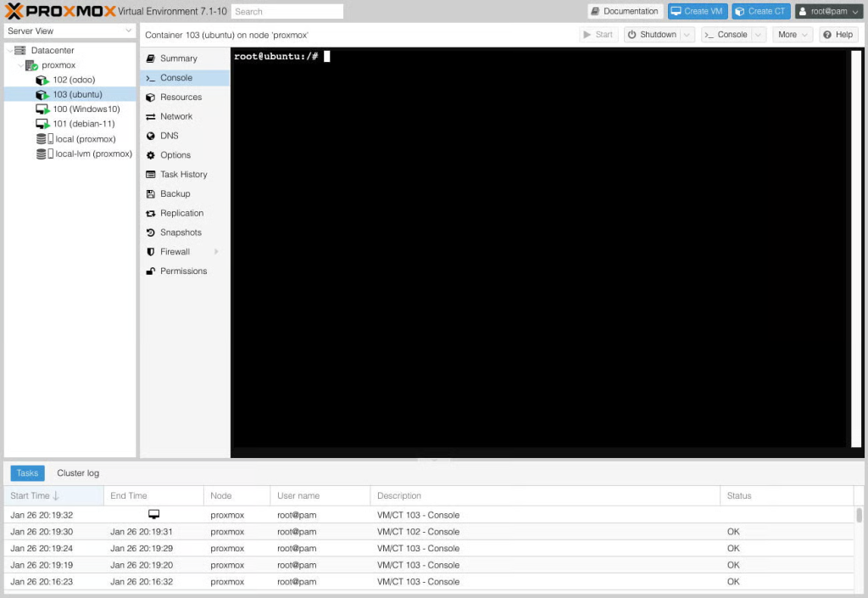The height and width of the screenshot is (598, 868).
Task: Click the local-lvm (proxmox) storage icon
Action: click(45, 154)
